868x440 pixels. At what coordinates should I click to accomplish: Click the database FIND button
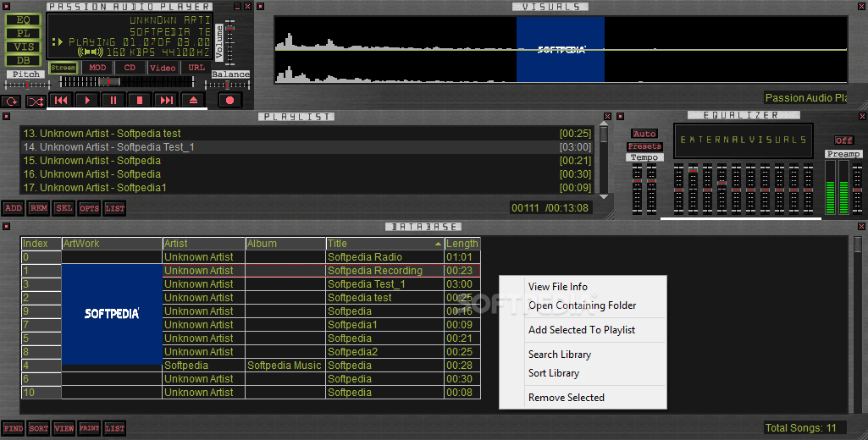pyautogui.click(x=14, y=428)
